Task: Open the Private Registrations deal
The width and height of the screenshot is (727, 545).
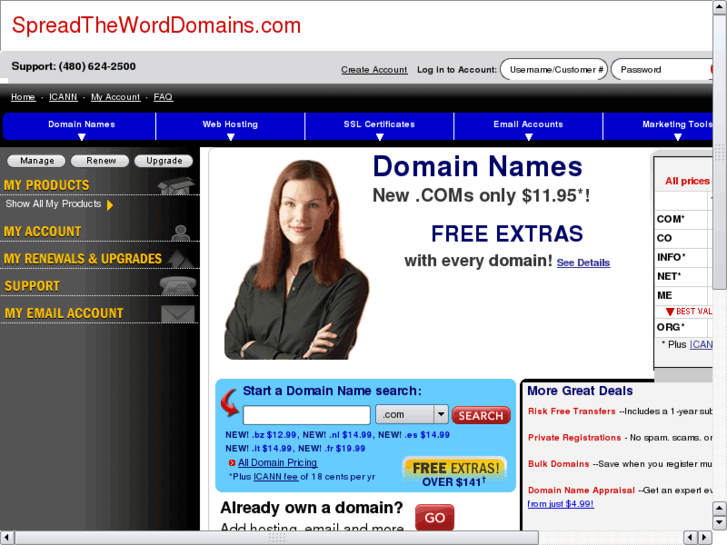Action: click(574, 438)
